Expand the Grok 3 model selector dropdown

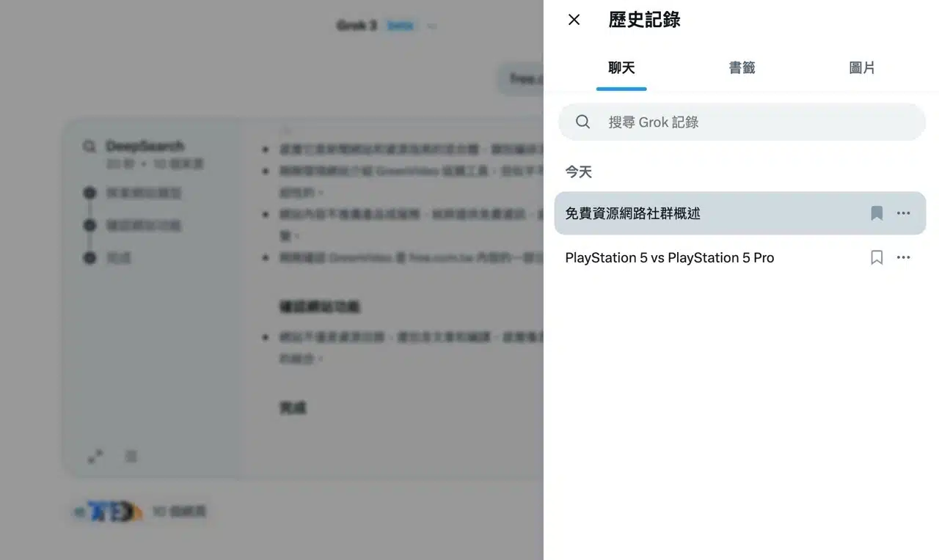pos(432,26)
